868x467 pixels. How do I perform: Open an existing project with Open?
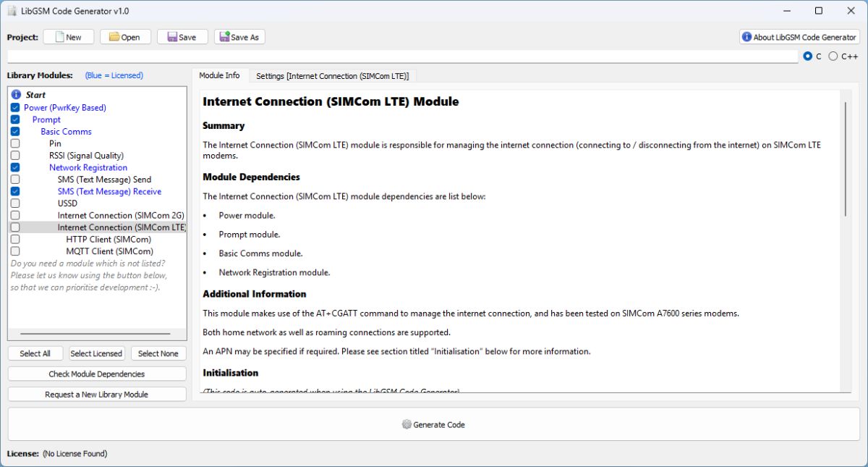point(125,37)
